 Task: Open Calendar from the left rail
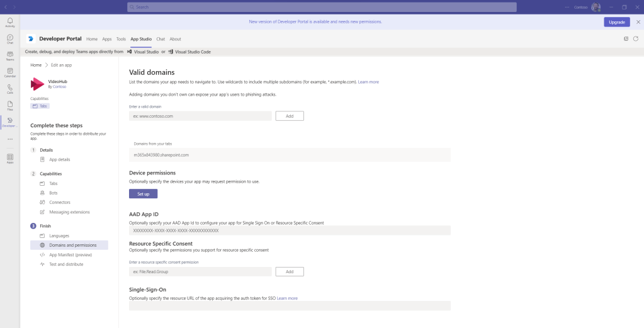click(x=10, y=72)
